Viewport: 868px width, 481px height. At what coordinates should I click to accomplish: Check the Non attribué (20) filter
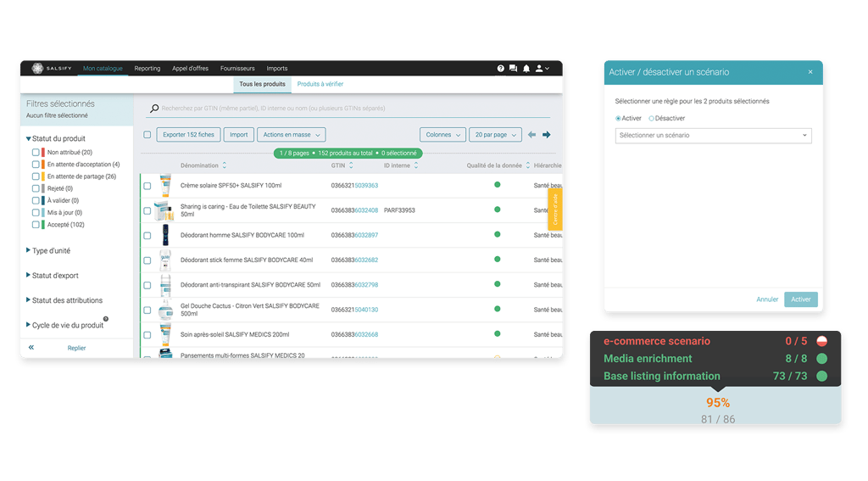point(36,152)
